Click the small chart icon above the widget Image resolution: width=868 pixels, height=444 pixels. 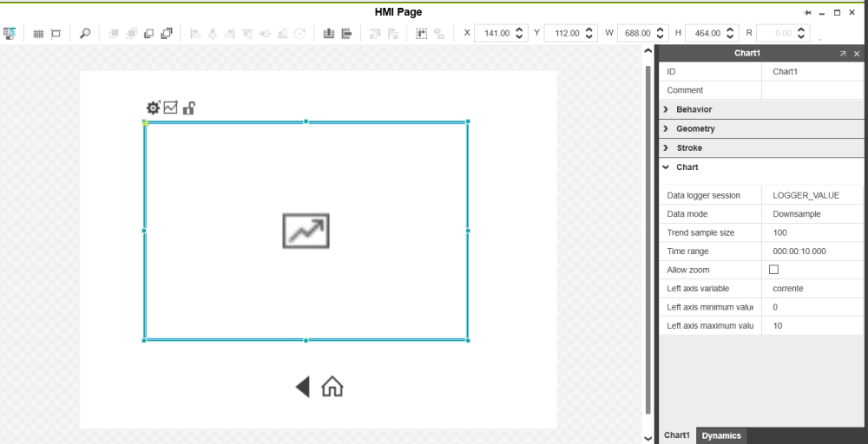(x=170, y=108)
